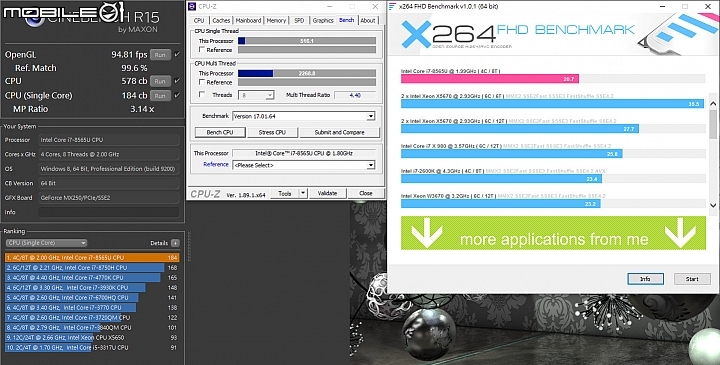Select the i7-8565U ranking row
This screenshot has width=720, height=365.
click(92, 258)
